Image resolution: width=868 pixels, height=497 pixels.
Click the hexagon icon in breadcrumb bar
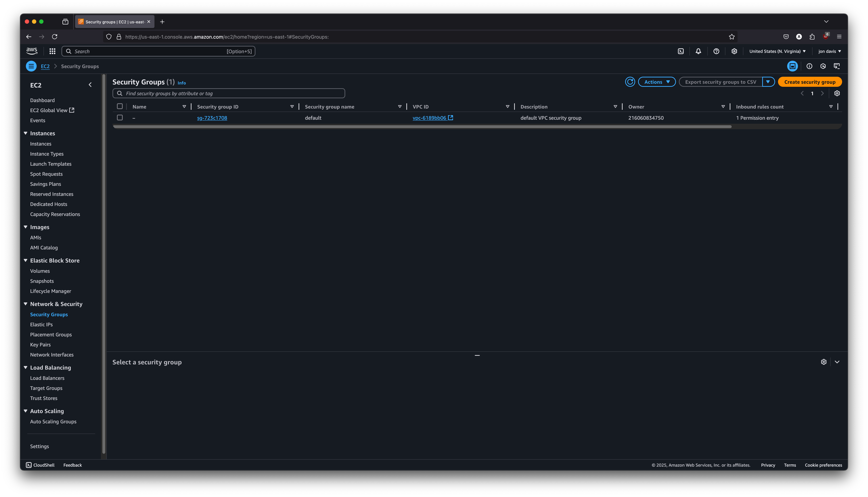(x=823, y=66)
